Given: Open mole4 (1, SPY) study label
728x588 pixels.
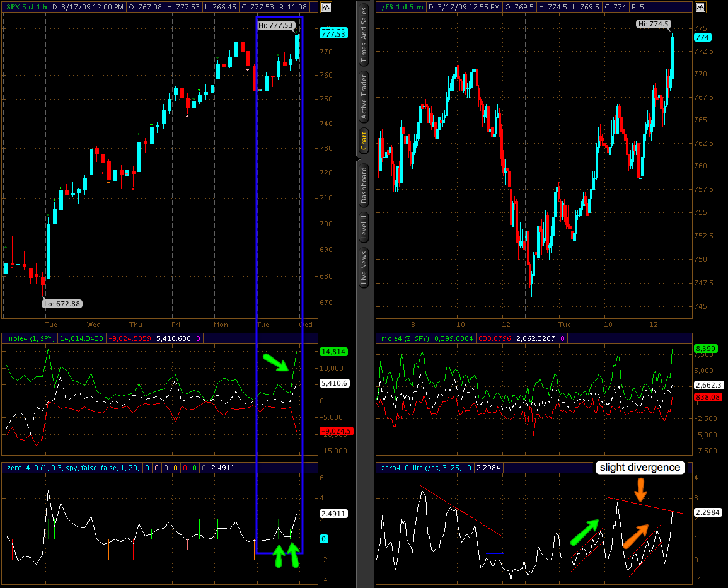Looking at the screenshot, I should click(x=30, y=338).
